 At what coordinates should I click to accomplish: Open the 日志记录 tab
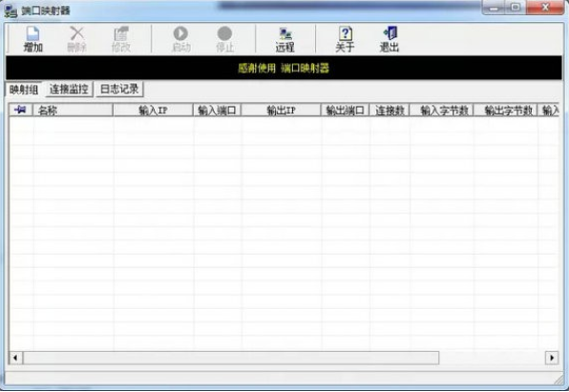(x=119, y=90)
